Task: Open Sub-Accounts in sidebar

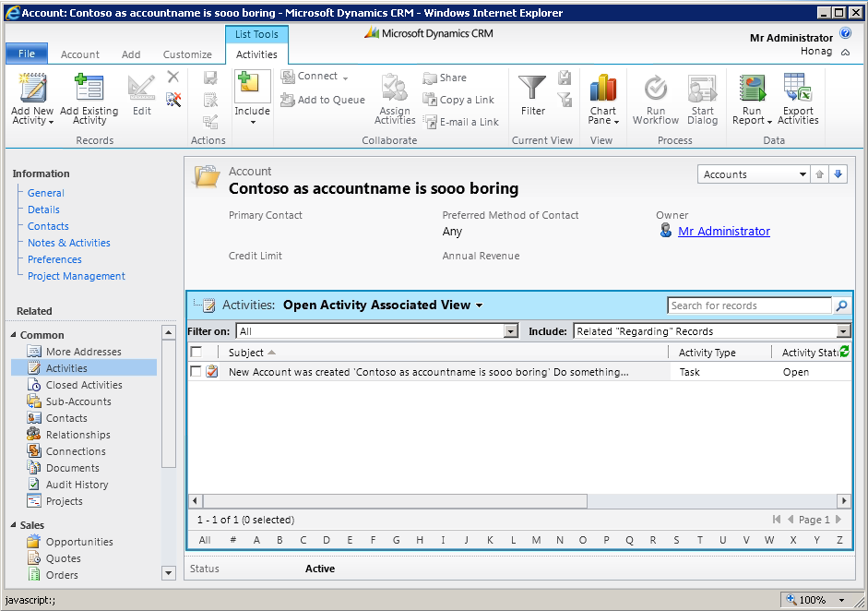Action: (78, 401)
